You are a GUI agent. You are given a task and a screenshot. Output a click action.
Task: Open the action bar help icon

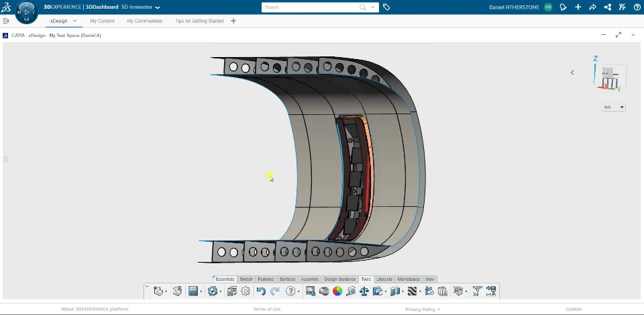[290, 291]
